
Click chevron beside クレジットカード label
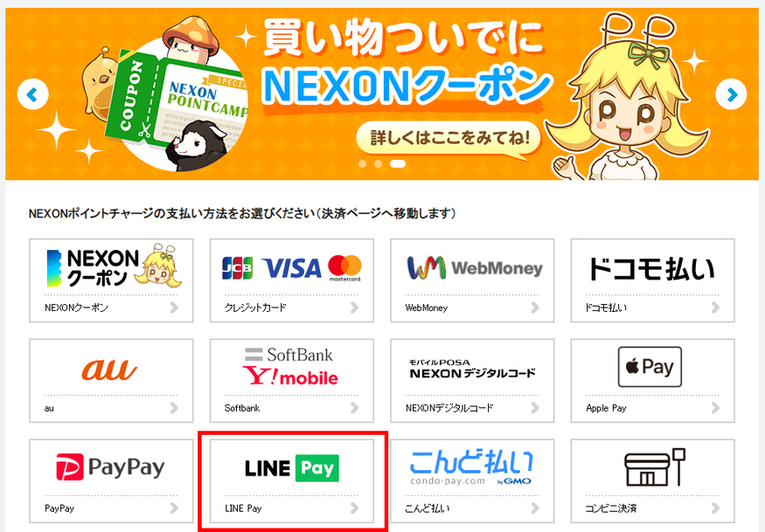pos(355,307)
